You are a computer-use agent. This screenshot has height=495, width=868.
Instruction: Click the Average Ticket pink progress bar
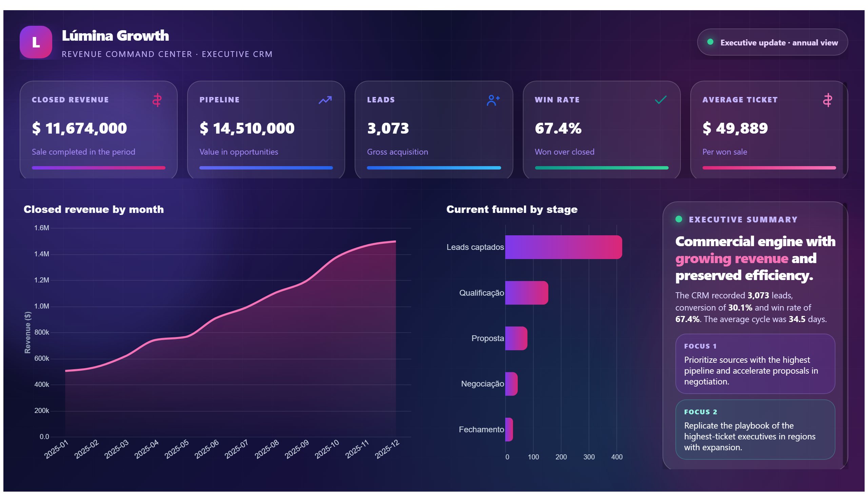click(769, 167)
